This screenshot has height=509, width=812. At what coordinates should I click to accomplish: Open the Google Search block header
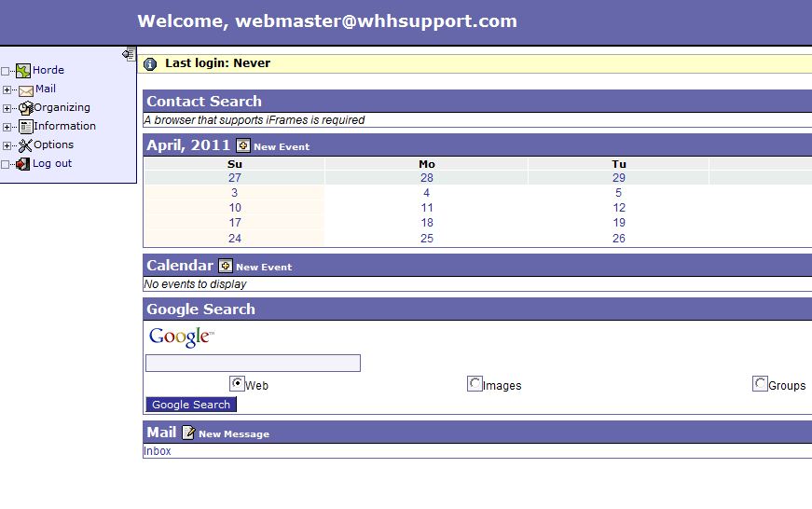[x=200, y=310]
